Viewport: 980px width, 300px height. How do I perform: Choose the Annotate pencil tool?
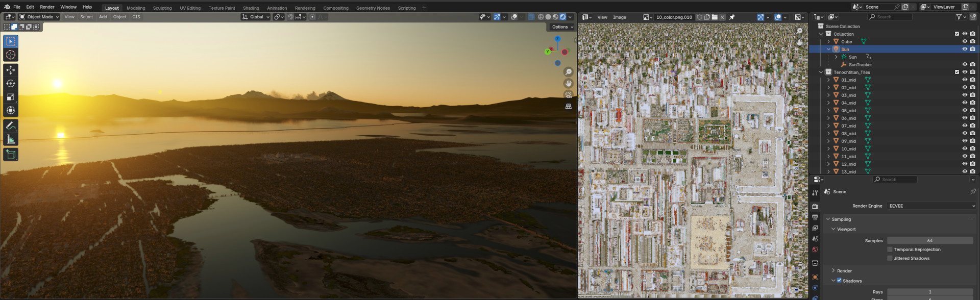11,126
